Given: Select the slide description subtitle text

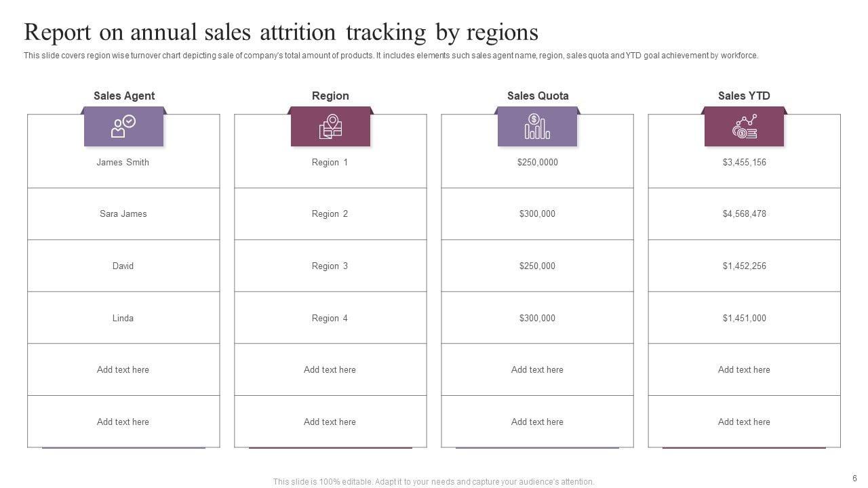Looking at the screenshot, I should [x=391, y=56].
